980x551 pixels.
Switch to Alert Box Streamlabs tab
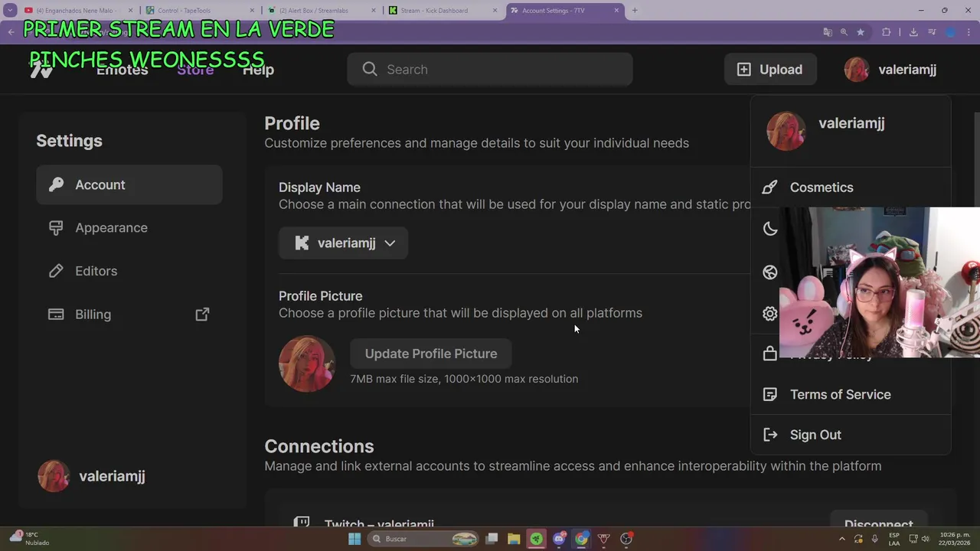pos(322,11)
